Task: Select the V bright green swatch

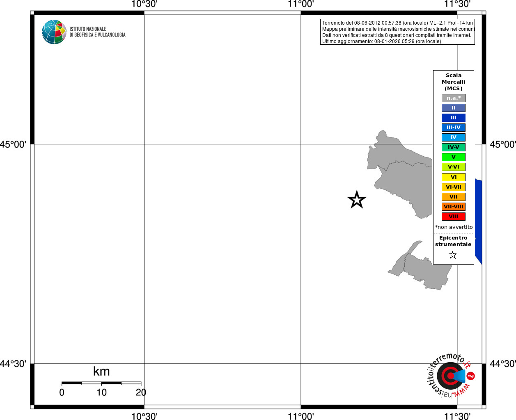Action: pos(454,157)
